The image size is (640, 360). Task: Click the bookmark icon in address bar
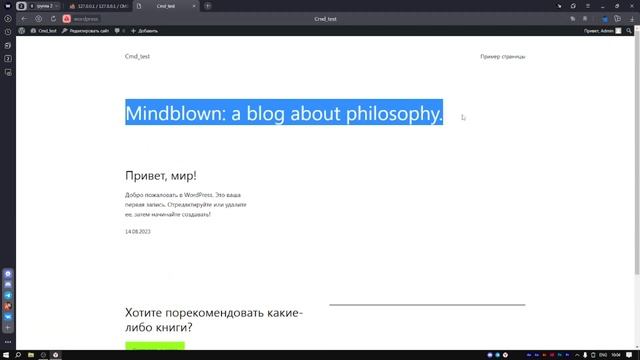[x=585, y=19]
